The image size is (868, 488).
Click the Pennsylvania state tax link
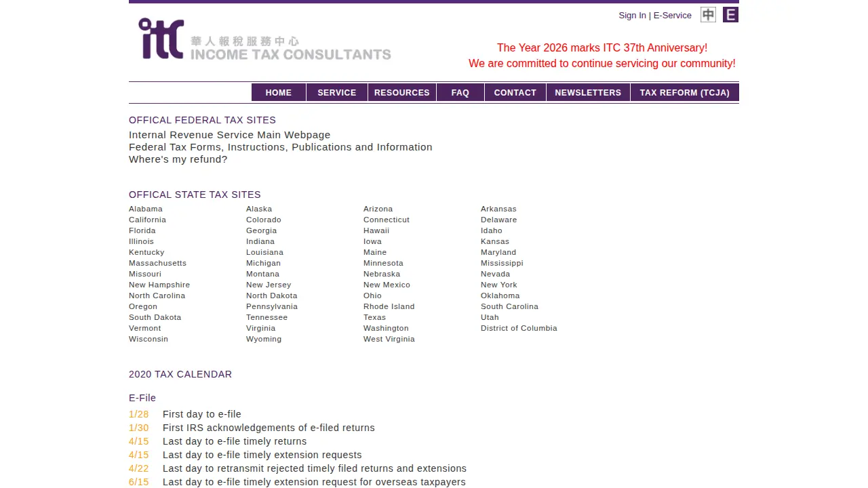(x=272, y=306)
